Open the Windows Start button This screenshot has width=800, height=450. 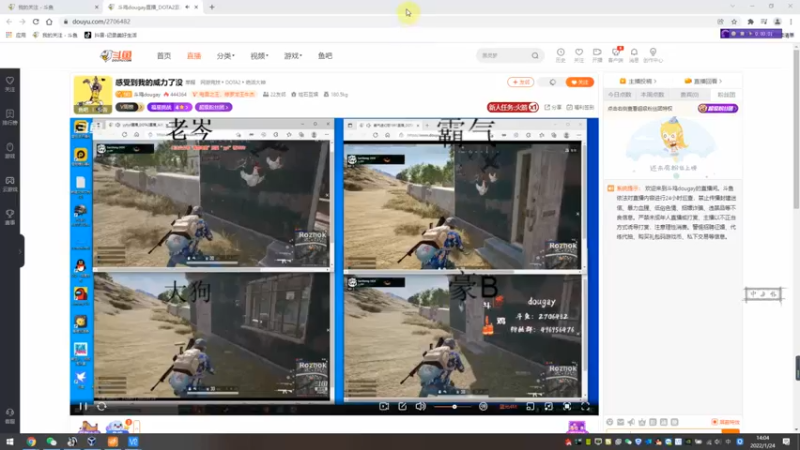(10, 442)
